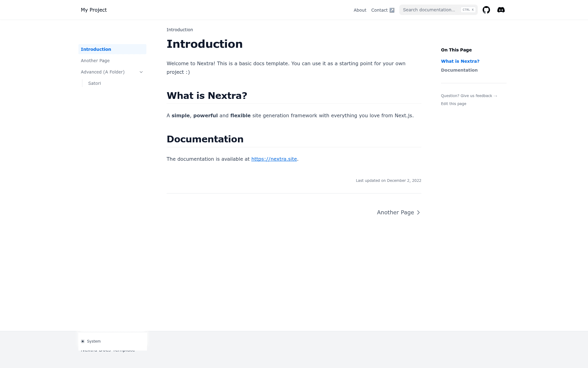588x368 pixels.
Task: Click the Last updated on December 2, 2022 text
Action: pos(388,181)
